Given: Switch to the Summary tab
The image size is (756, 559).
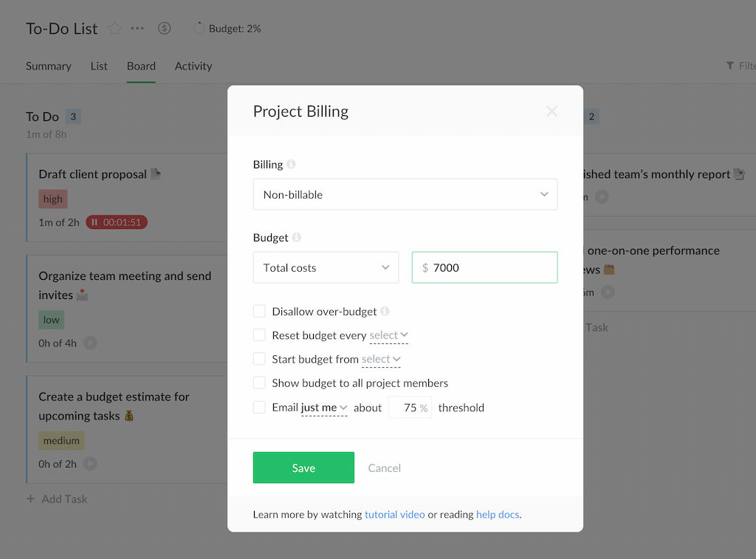Looking at the screenshot, I should (48, 66).
